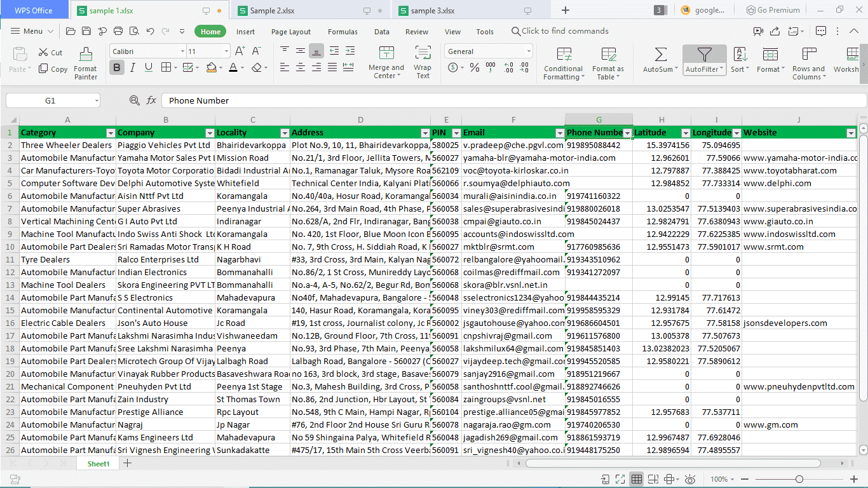Click the formula bar showing Phone Number

(513, 100)
